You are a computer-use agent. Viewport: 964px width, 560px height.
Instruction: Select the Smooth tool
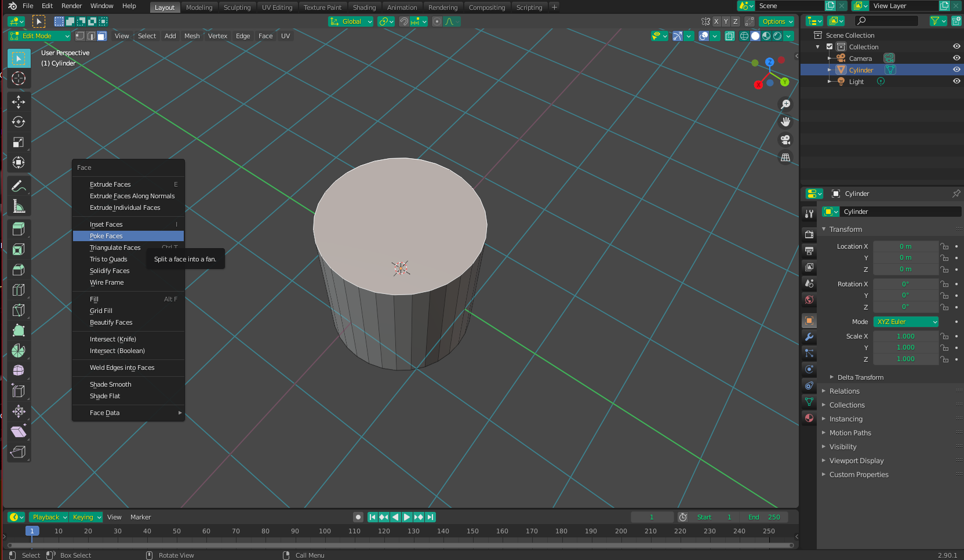click(x=19, y=370)
